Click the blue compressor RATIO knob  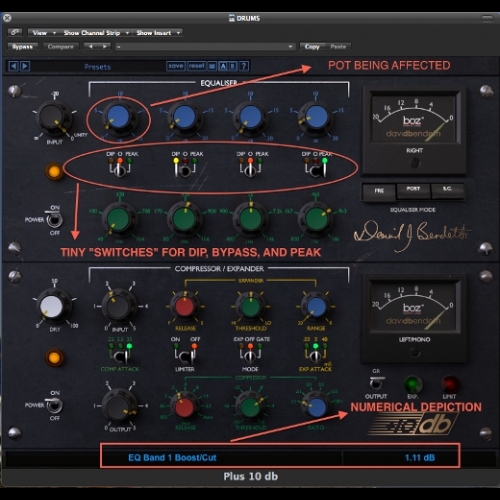click(x=316, y=407)
